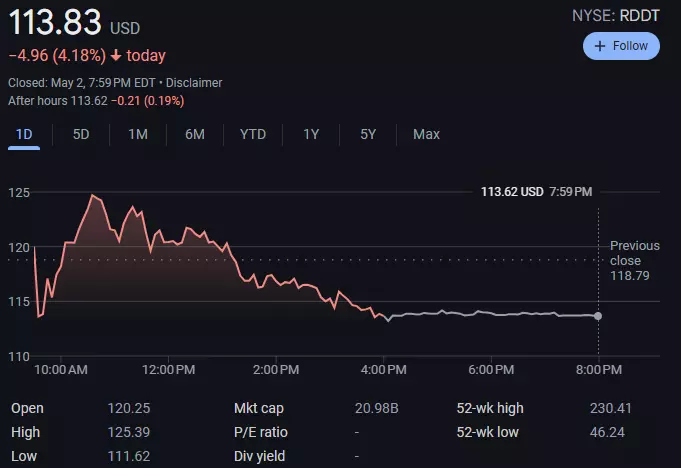The height and width of the screenshot is (468, 681).
Task: Click the 113.83 price value
Action: [55, 22]
